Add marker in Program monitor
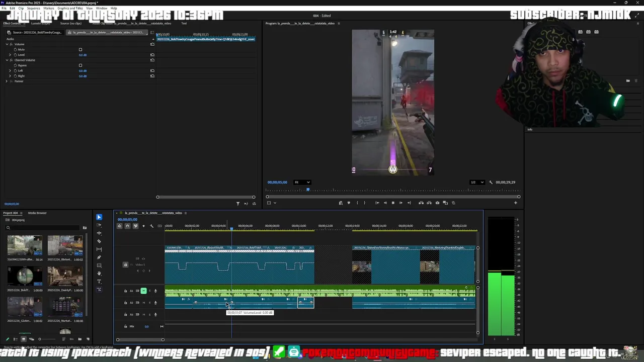 (x=349, y=203)
